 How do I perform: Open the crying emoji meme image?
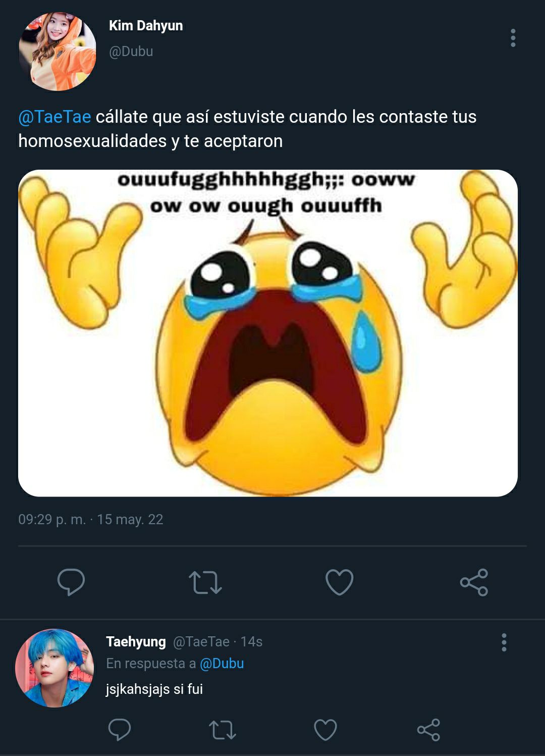[268, 333]
